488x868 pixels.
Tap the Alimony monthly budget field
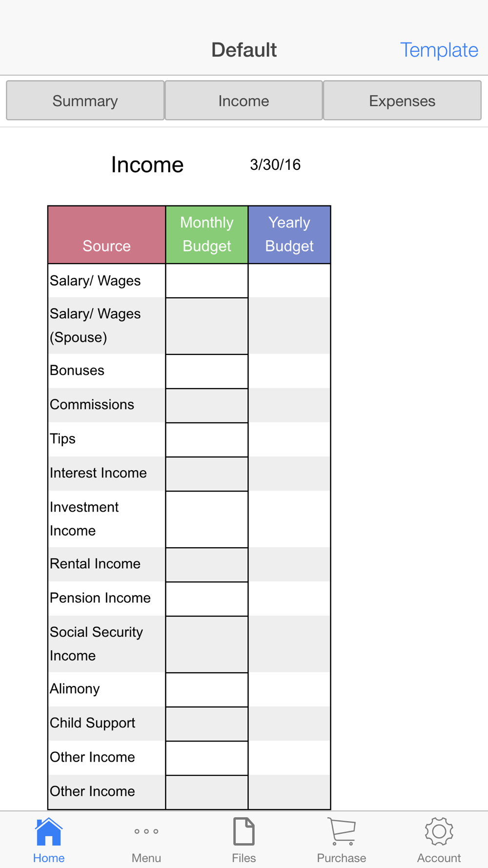point(207,689)
